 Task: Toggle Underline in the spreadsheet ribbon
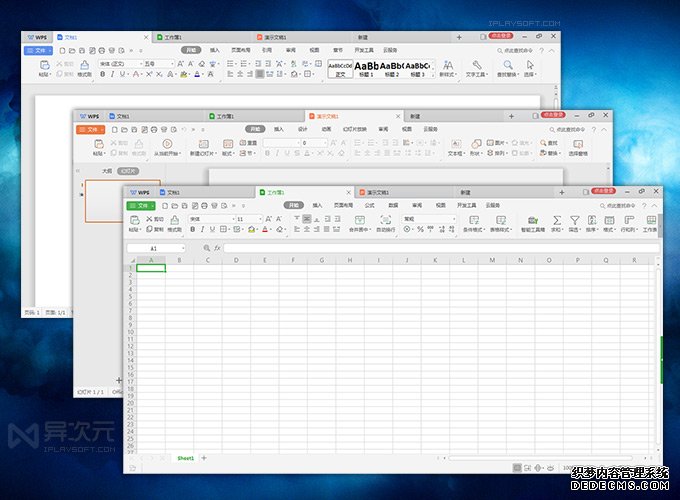212,229
